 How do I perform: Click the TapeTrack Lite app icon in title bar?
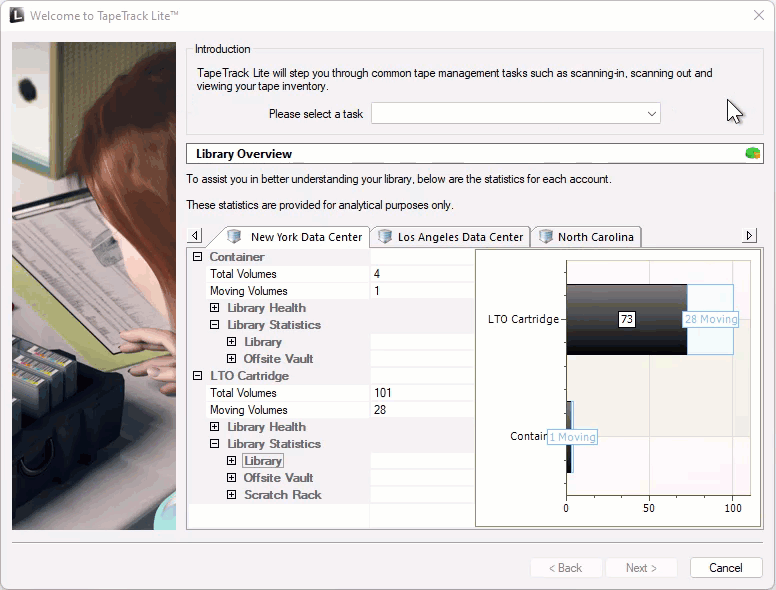pos(16,15)
